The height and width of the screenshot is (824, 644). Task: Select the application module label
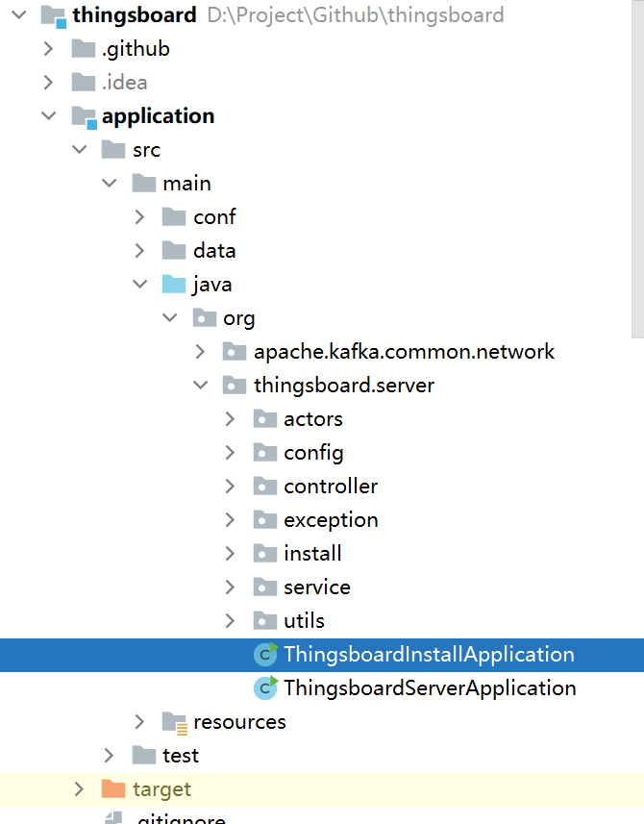pyautogui.click(x=158, y=116)
